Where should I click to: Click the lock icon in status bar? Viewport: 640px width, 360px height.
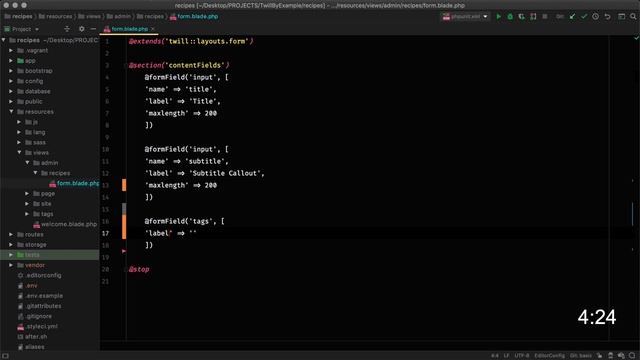pyautogui.click(x=599, y=356)
